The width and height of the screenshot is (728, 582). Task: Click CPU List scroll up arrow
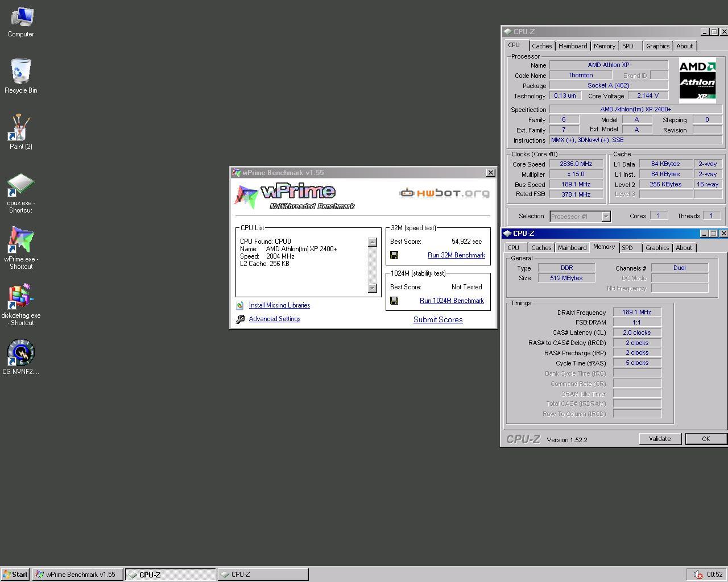(373, 242)
